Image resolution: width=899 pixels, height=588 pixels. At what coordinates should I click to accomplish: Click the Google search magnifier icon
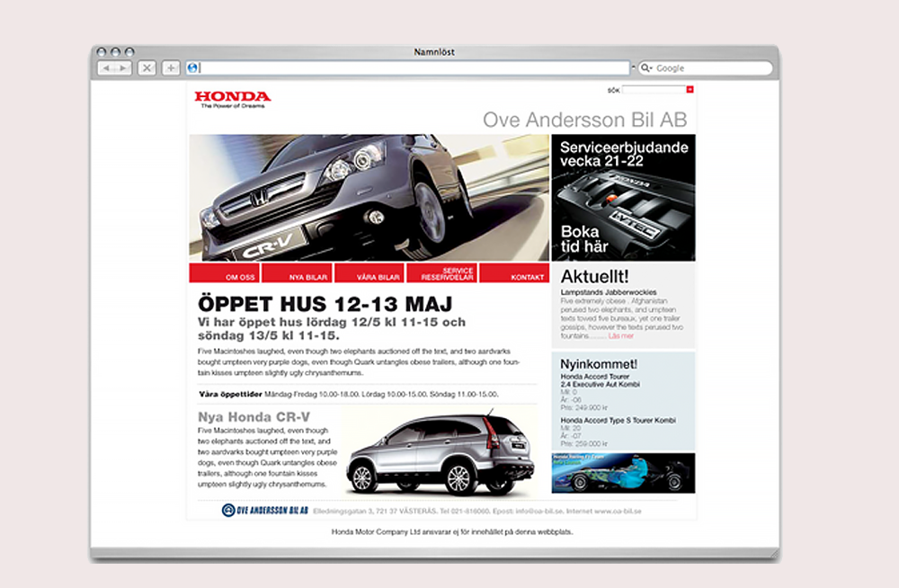coord(645,67)
